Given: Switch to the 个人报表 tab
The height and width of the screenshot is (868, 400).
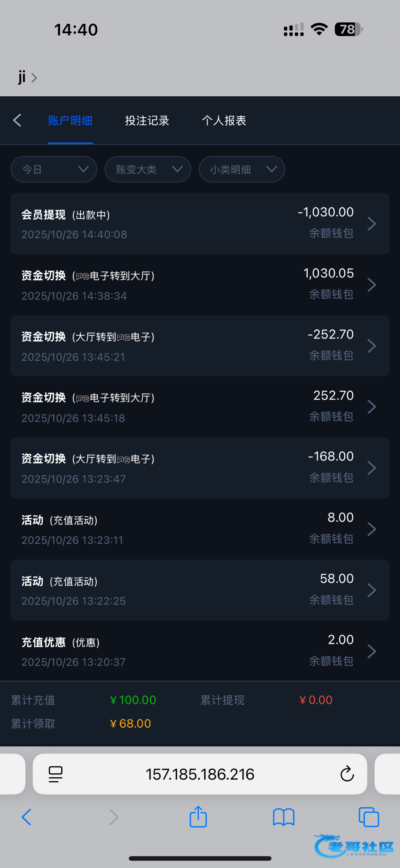Looking at the screenshot, I should [224, 120].
